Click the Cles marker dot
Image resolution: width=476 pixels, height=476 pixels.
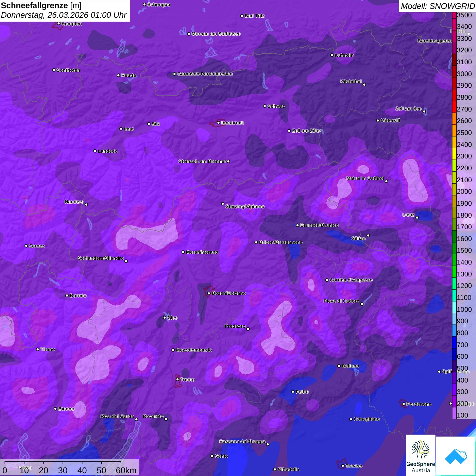165,318
